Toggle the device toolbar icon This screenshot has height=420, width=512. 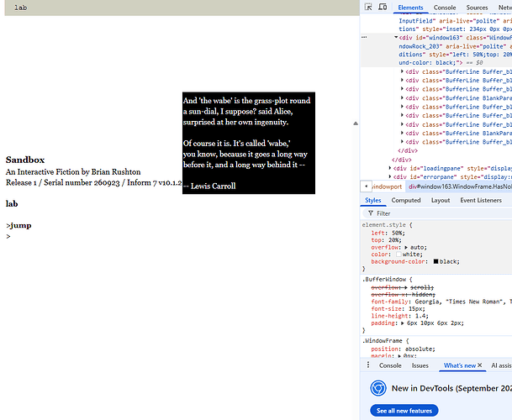(383, 7)
